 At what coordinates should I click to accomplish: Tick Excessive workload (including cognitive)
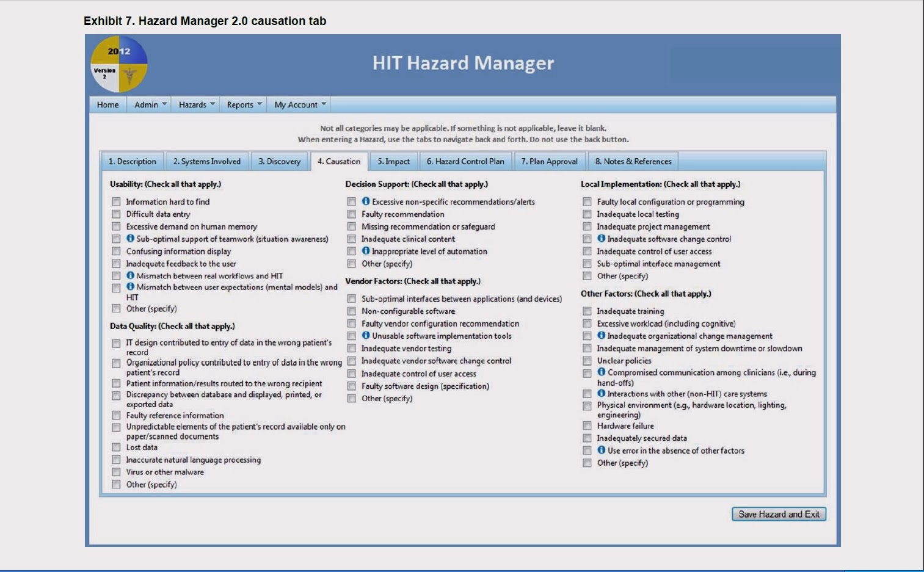point(587,324)
